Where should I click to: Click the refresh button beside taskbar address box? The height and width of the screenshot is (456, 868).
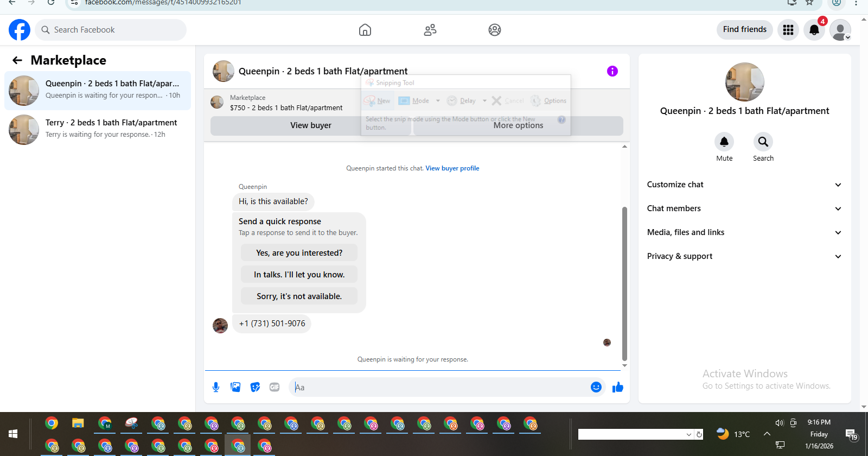coord(699,434)
